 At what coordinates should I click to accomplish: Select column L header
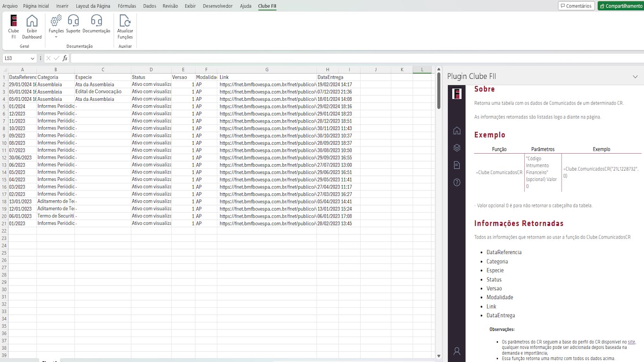tap(422, 70)
